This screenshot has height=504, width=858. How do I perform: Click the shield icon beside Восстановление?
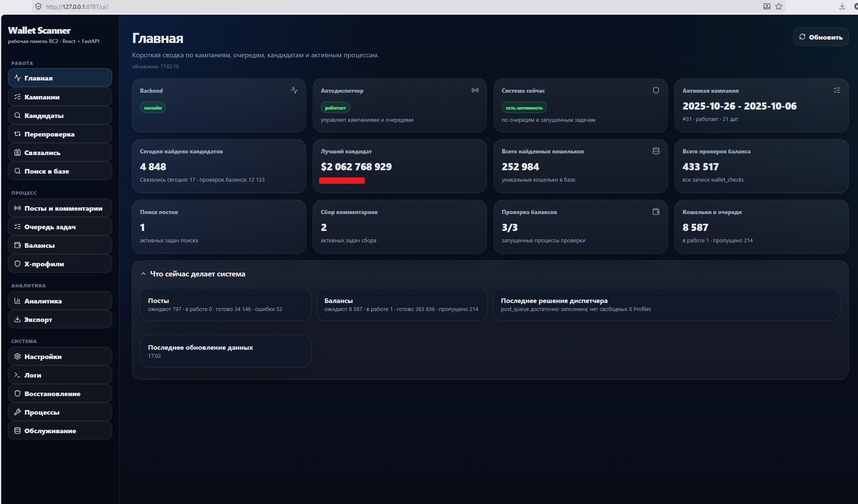[17, 393]
